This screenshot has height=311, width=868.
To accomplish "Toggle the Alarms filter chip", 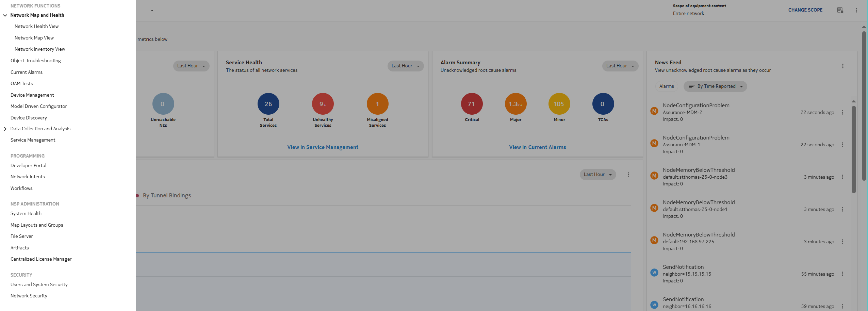I will [x=666, y=86].
